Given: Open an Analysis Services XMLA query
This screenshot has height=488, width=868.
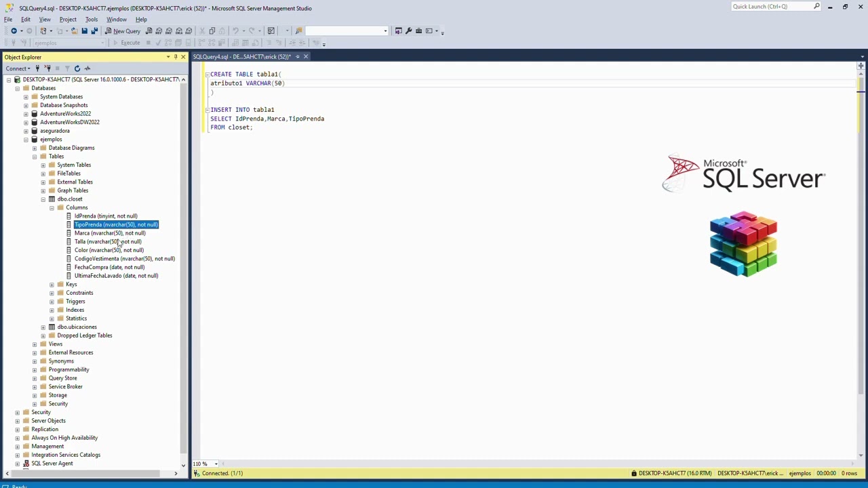Looking at the screenshot, I should [179, 30].
